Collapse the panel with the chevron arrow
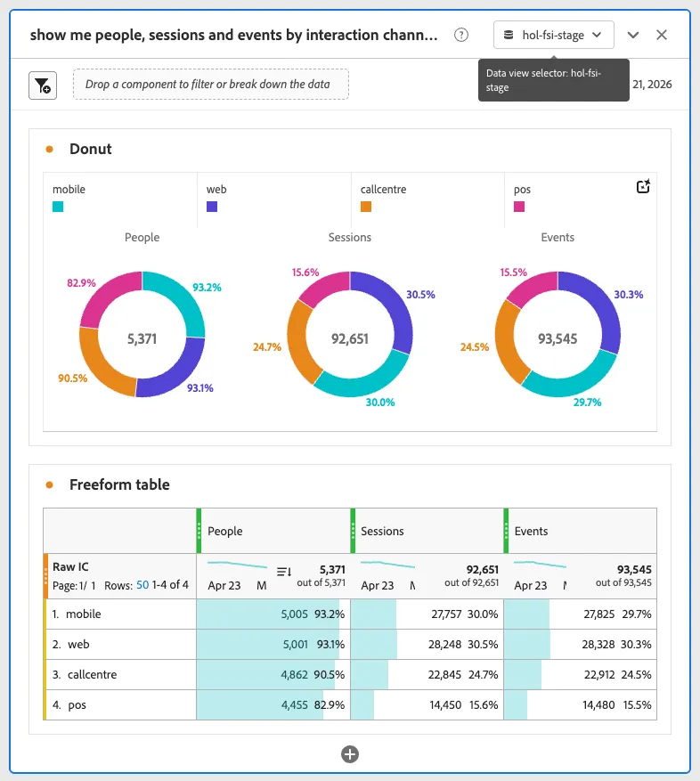 pyautogui.click(x=632, y=35)
